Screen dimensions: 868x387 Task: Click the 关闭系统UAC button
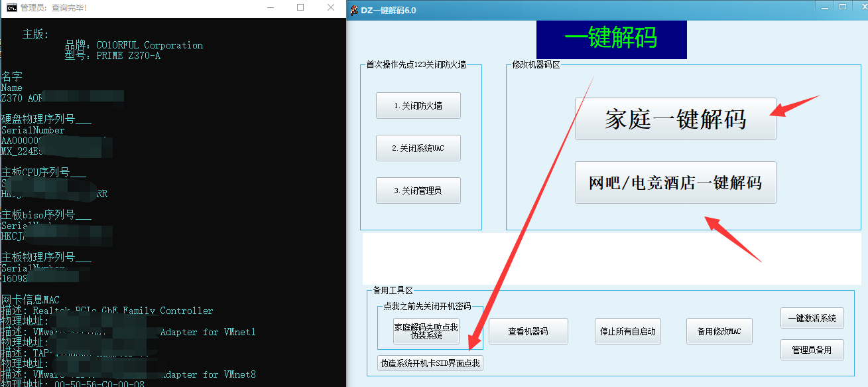coord(418,147)
